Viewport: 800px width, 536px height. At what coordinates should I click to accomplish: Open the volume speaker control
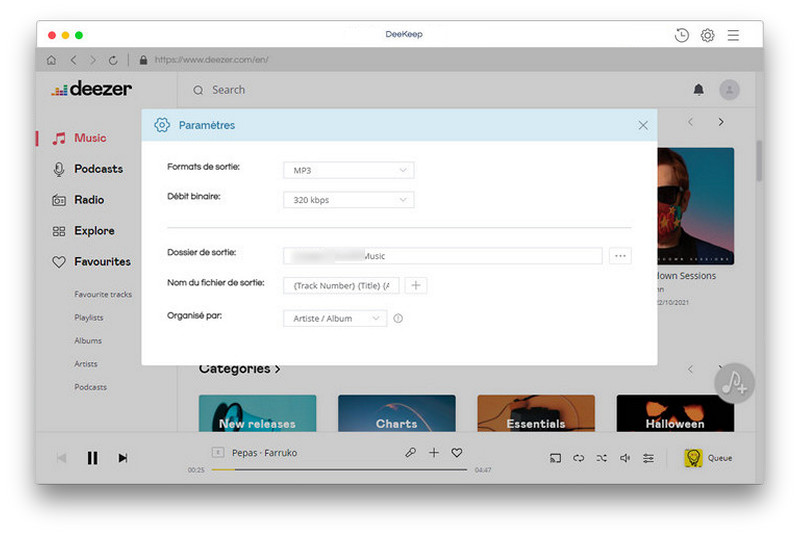(x=625, y=458)
